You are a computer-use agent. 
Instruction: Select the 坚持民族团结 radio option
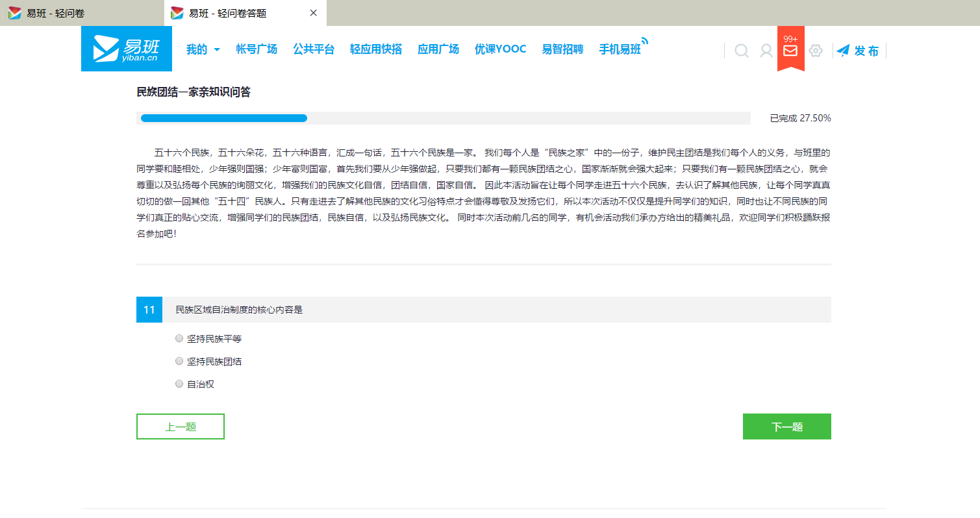179,361
